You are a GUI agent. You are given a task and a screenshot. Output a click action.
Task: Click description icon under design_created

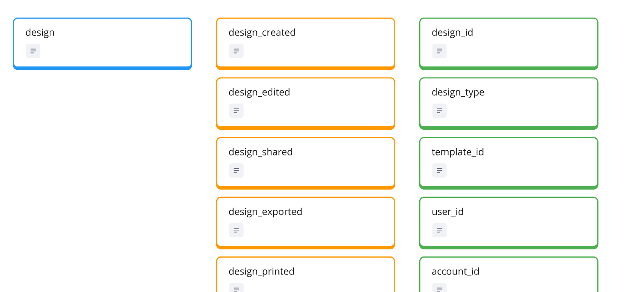tap(236, 51)
